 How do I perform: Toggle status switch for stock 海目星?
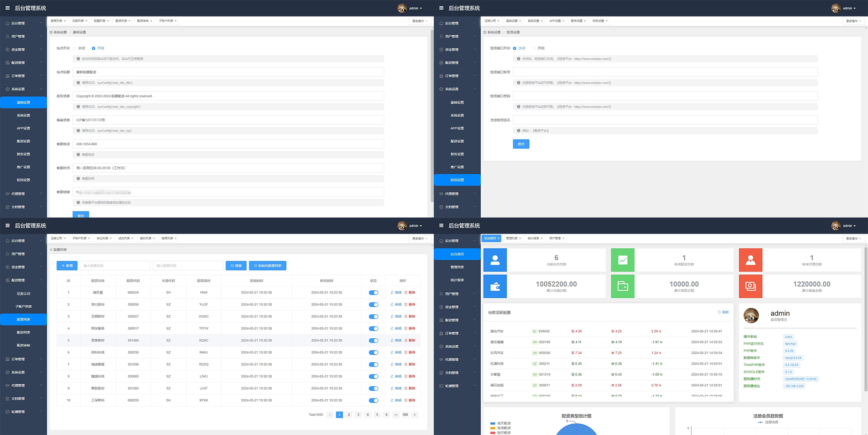(374, 293)
